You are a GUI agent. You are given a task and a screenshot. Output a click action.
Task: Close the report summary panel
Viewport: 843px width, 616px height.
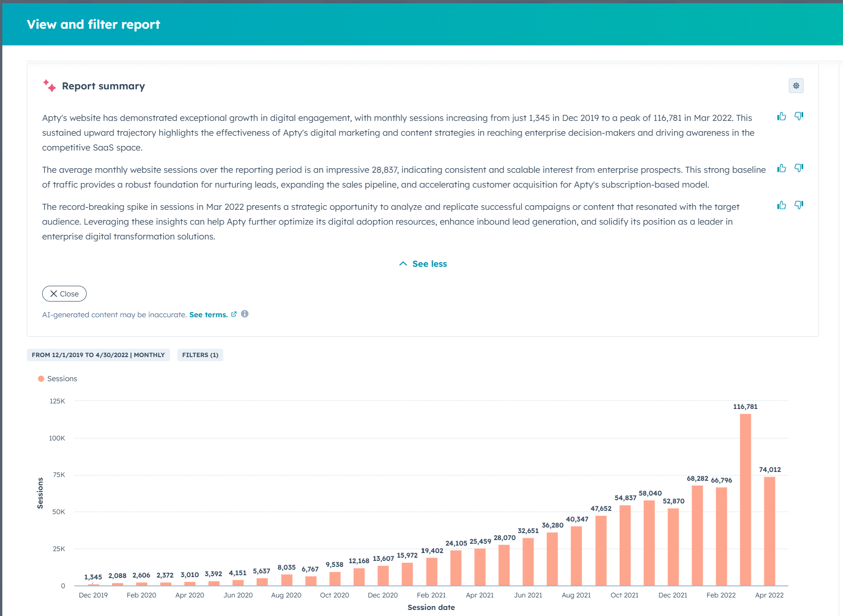64,294
